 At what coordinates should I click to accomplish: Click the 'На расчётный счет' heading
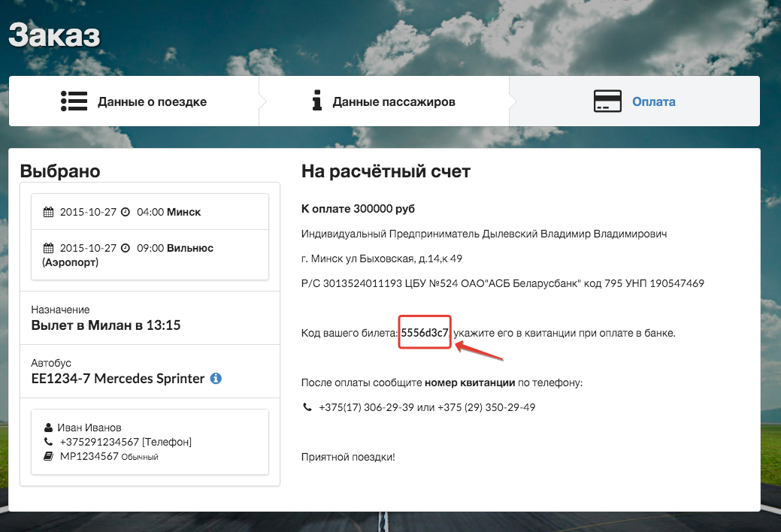click(x=386, y=171)
